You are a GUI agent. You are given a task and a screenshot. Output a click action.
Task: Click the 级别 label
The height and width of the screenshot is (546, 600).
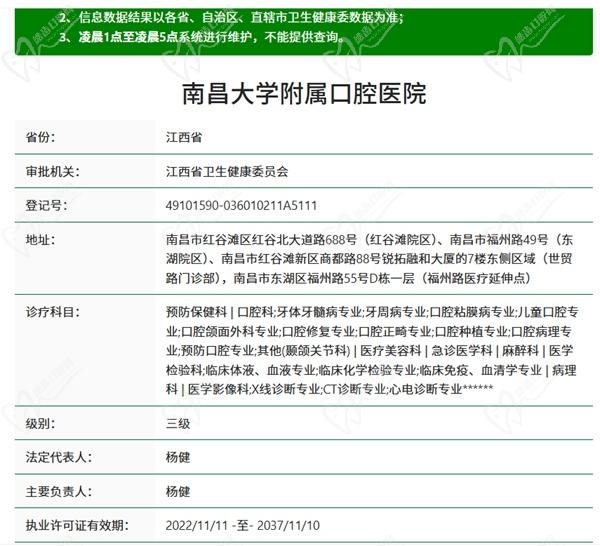pos(40,424)
